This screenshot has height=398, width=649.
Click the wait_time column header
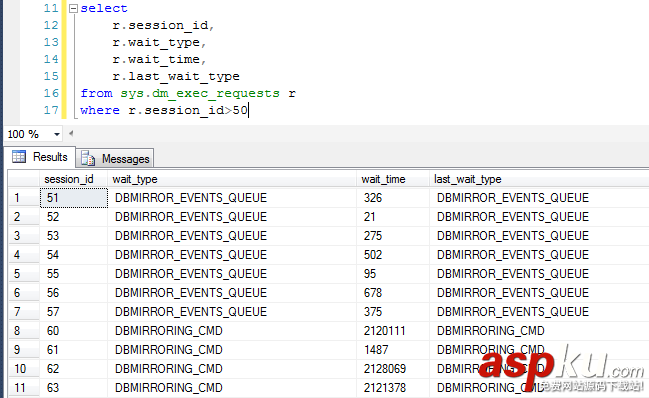[x=393, y=179]
